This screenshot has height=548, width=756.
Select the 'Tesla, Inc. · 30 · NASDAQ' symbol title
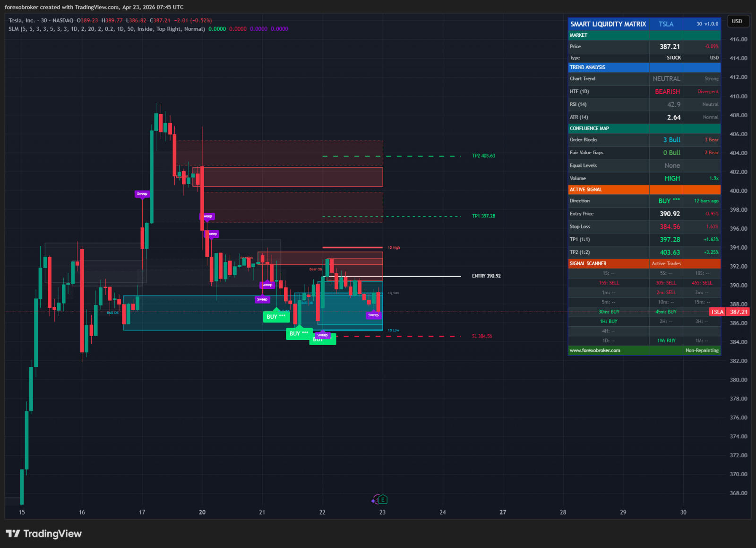coord(41,20)
